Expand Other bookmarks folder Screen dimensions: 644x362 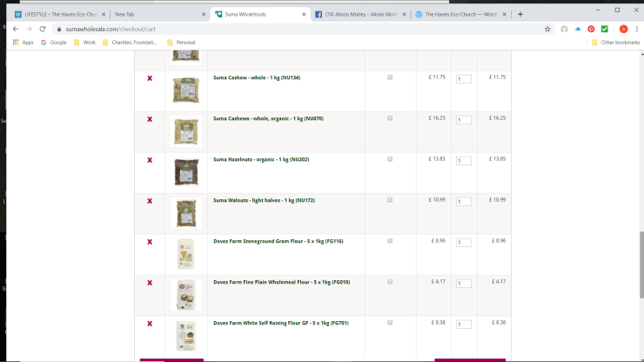click(614, 42)
